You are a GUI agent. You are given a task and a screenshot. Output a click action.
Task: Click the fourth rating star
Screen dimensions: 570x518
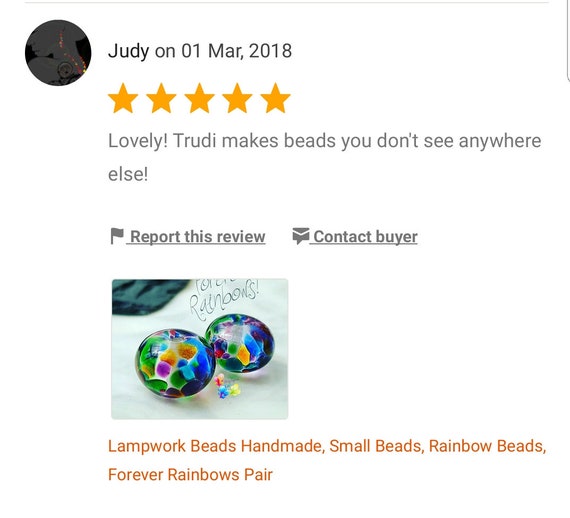point(237,99)
